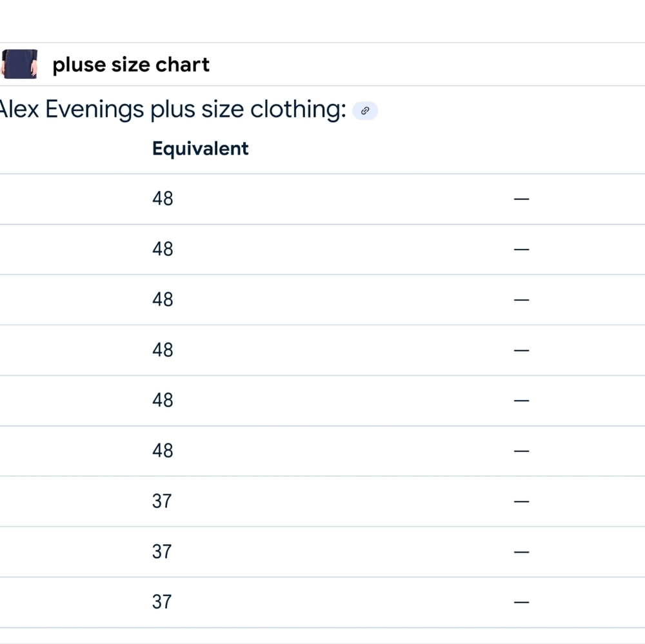The width and height of the screenshot is (645, 644).
Task: Click the dash in the middle 37 row
Action: (x=521, y=552)
